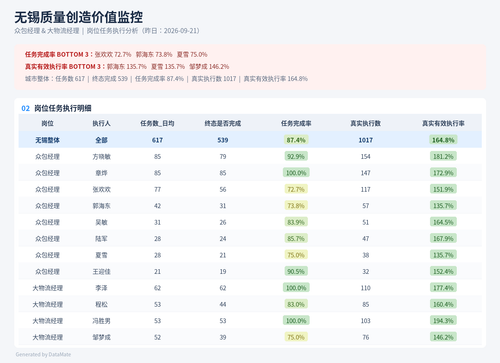Click executor name 夏雪 in table

pyautogui.click(x=101, y=255)
